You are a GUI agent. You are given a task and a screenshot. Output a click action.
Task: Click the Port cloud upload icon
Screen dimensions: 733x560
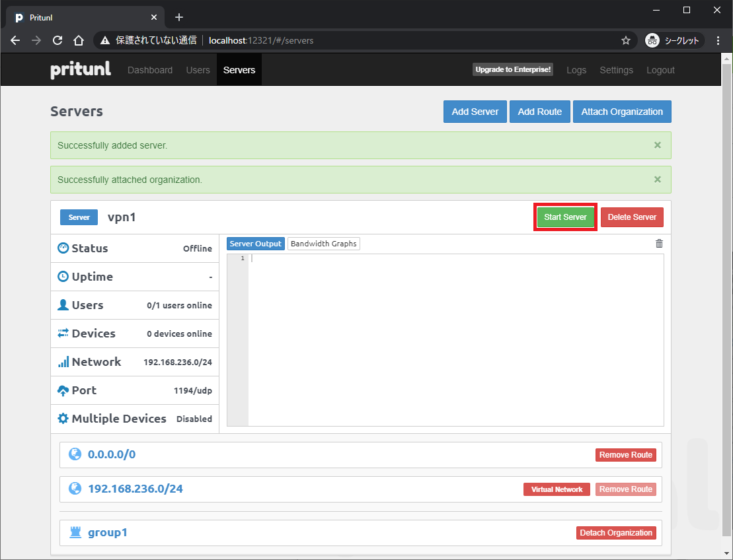point(63,390)
